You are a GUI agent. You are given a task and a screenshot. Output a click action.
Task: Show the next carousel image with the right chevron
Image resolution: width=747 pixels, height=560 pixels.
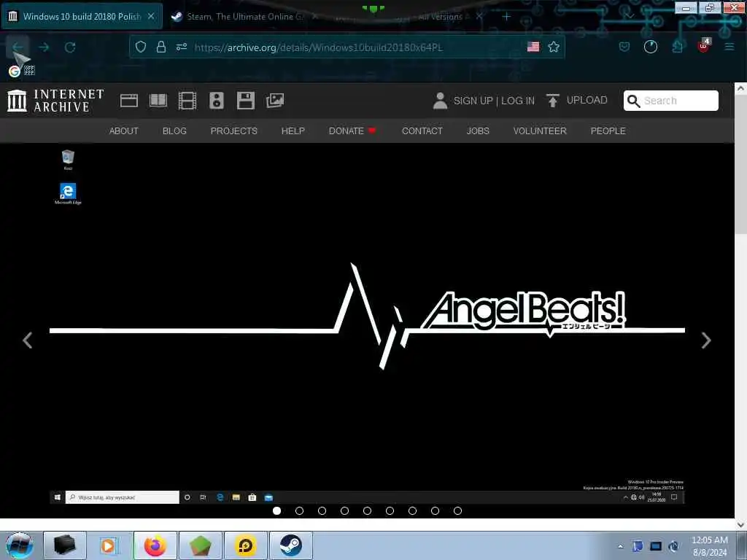click(x=706, y=340)
